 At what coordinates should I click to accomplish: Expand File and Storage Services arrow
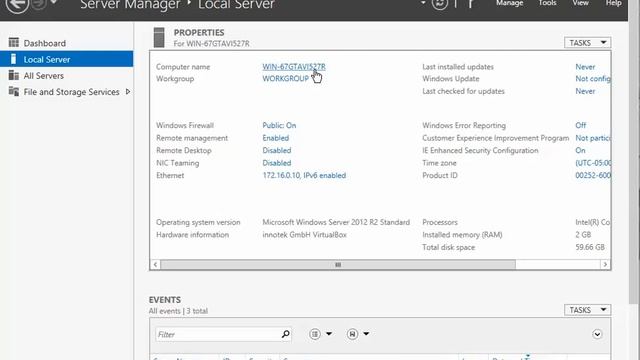pyautogui.click(x=128, y=91)
